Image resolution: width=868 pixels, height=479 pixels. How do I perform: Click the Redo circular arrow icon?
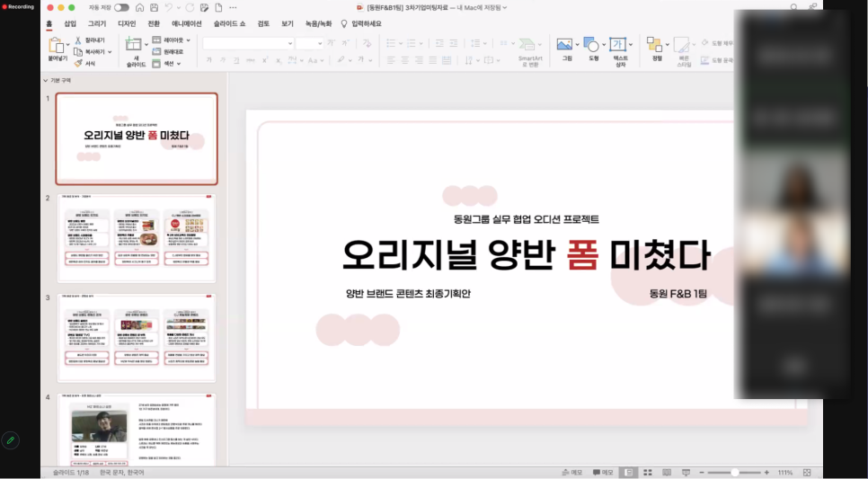190,8
